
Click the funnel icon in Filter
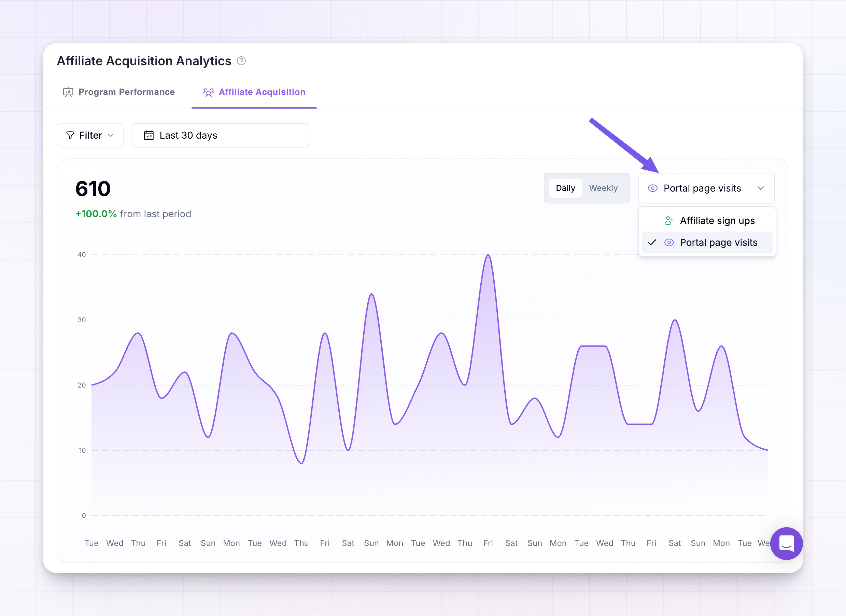pos(70,136)
